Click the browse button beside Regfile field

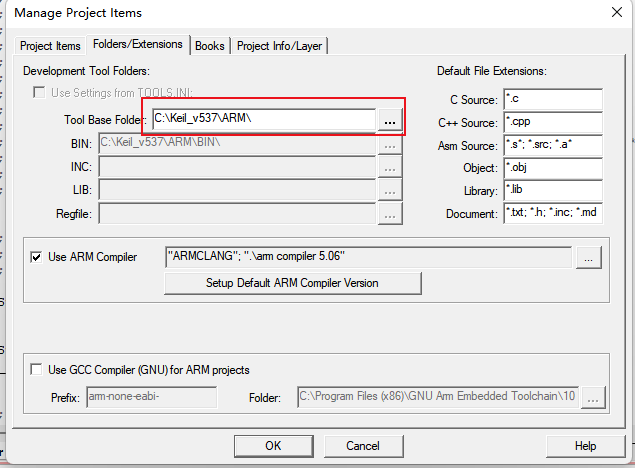click(389, 213)
